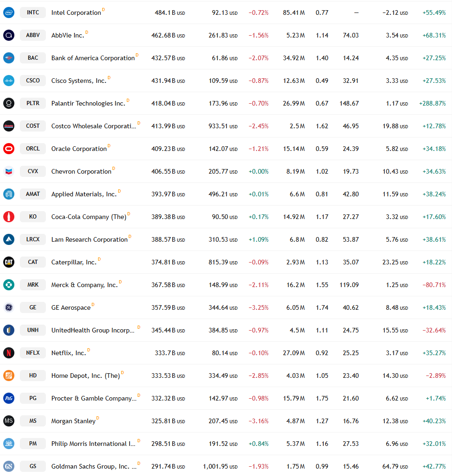Open AbbVie Inc. company link
The height and width of the screenshot is (476, 452).
tap(68, 35)
